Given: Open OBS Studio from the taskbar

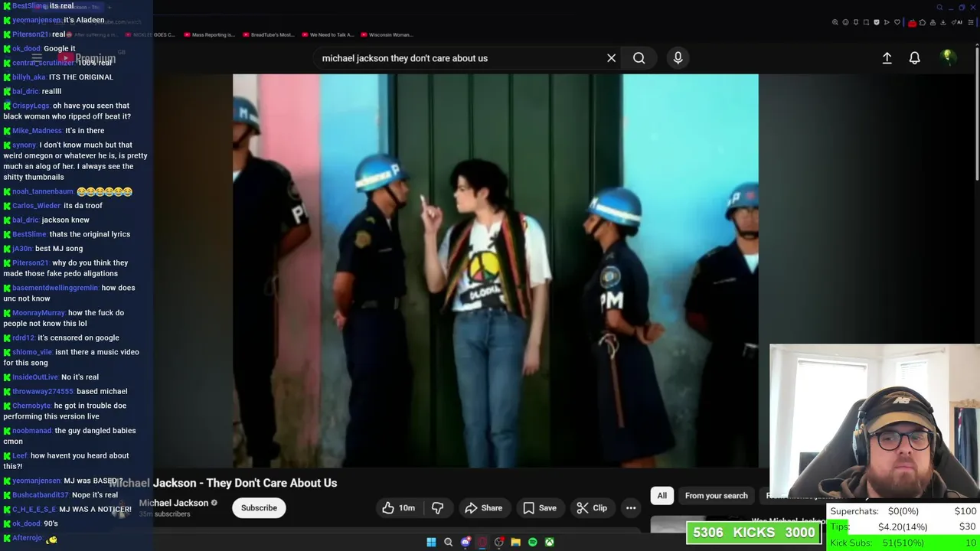Looking at the screenshot, I should pyautogui.click(x=499, y=542).
